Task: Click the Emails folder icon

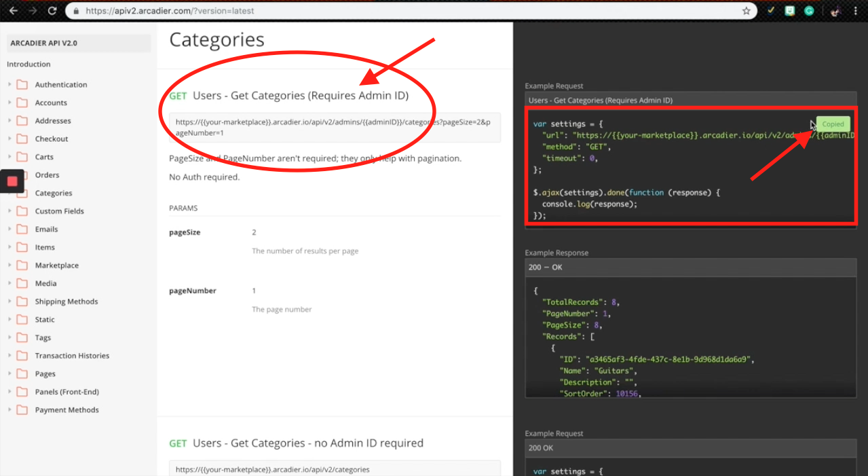Action: point(22,230)
